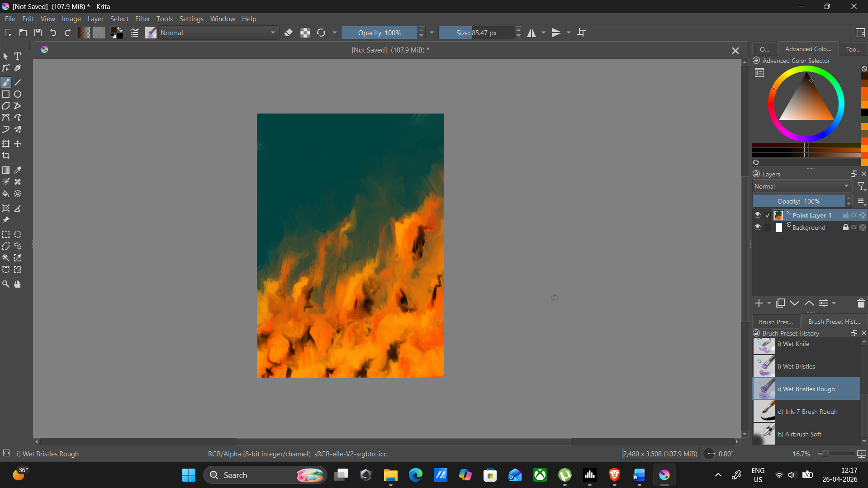Toggle horizontal mirror painting
868x488 pixels.
(531, 32)
